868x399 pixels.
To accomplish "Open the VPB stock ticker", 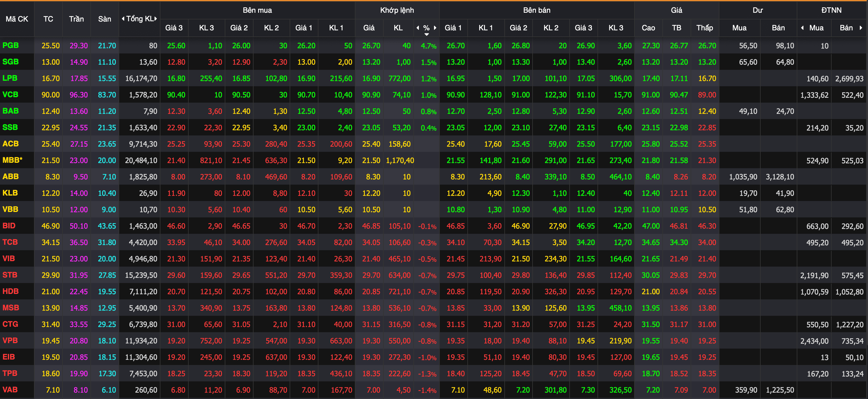I will coord(10,341).
